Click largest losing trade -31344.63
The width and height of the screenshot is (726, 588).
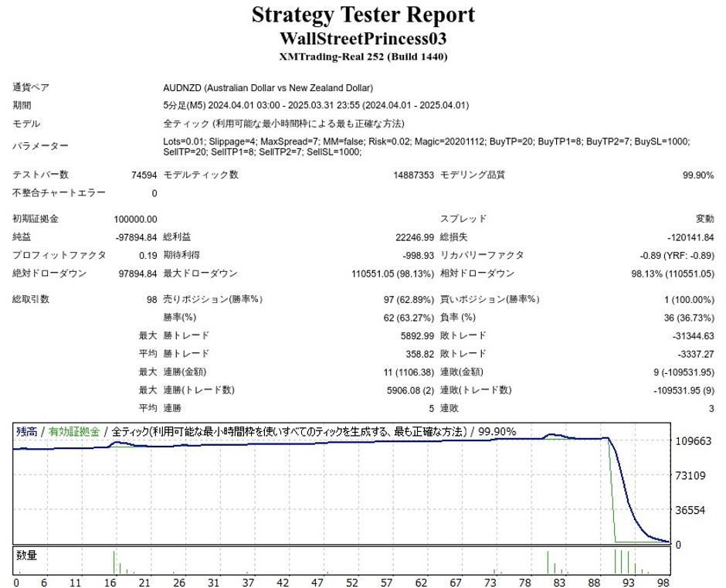point(693,336)
